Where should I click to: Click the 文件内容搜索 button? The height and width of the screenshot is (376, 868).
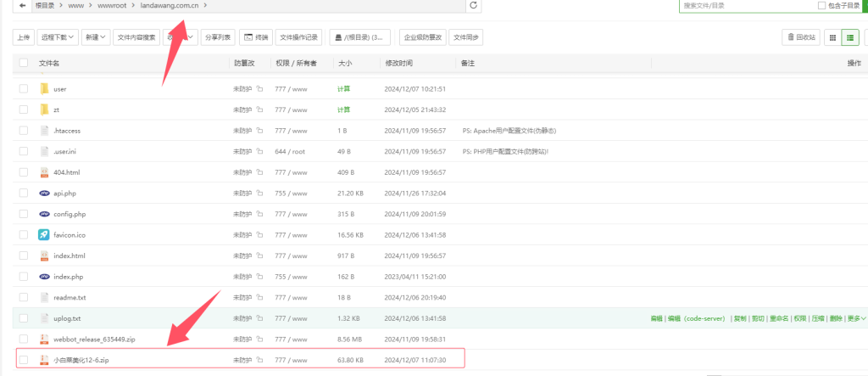[136, 37]
